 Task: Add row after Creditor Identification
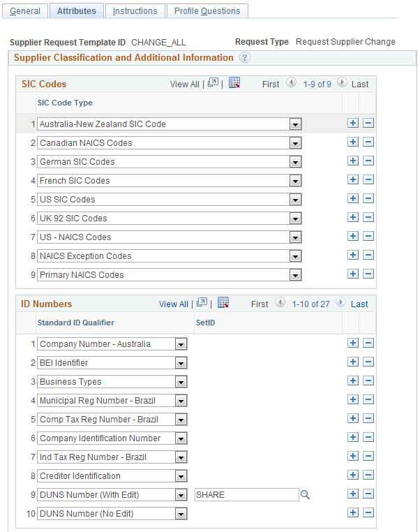353,475
